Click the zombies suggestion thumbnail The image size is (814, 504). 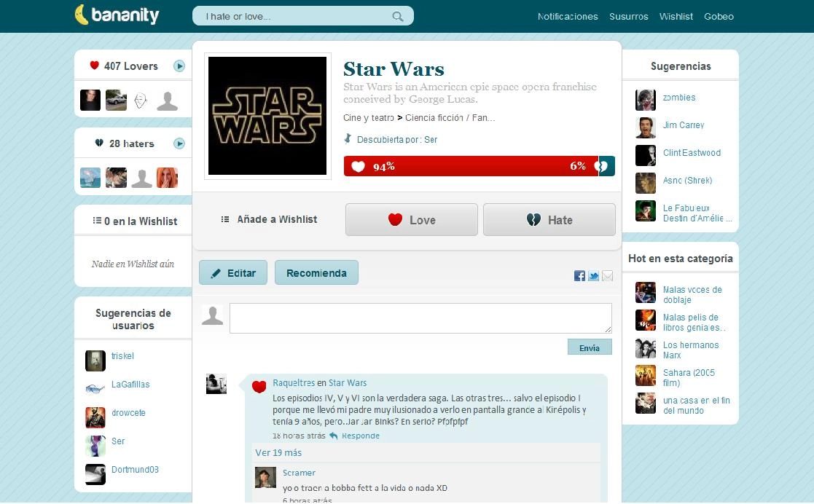tap(646, 100)
